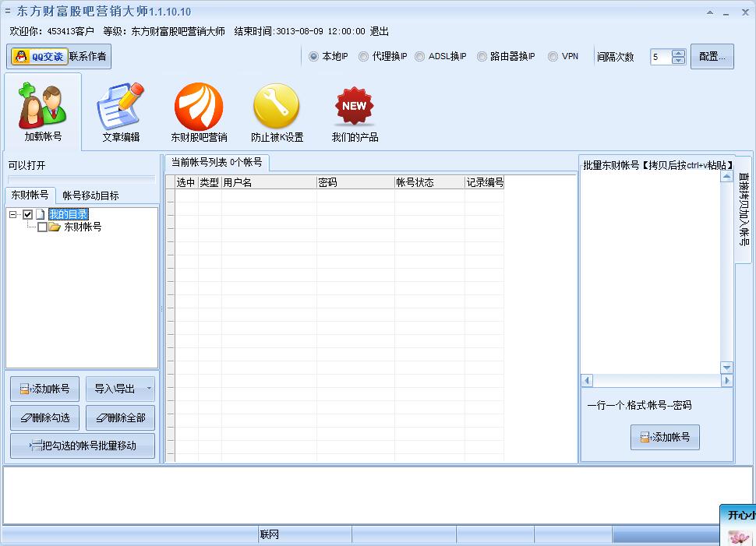756x546 pixels.
Task: Click the panel splitter handle beside account list
Action: 161,308
